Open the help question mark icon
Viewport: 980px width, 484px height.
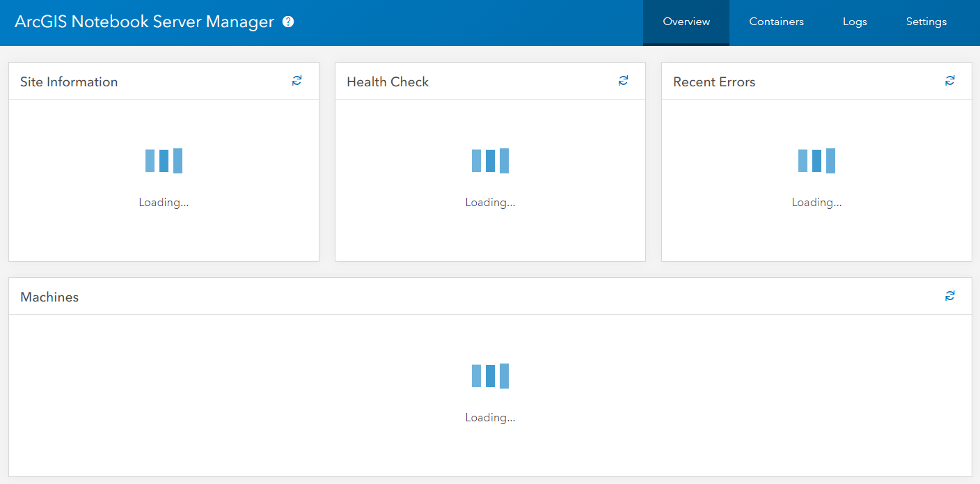pos(288,22)
